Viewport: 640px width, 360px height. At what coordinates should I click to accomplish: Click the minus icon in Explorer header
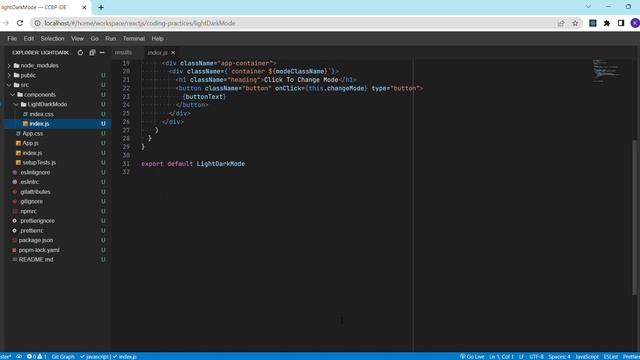pos(102,53)
